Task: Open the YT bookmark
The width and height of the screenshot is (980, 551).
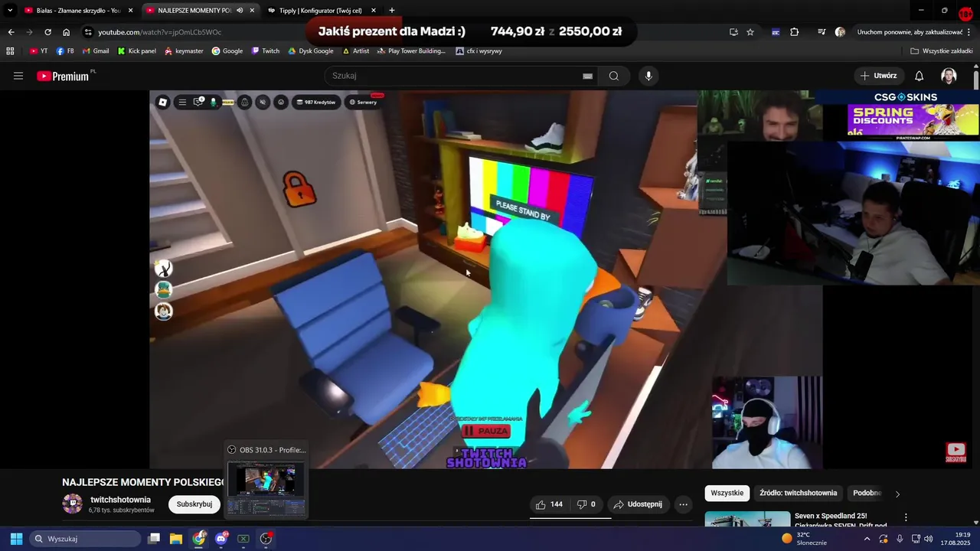Action: 38,51
